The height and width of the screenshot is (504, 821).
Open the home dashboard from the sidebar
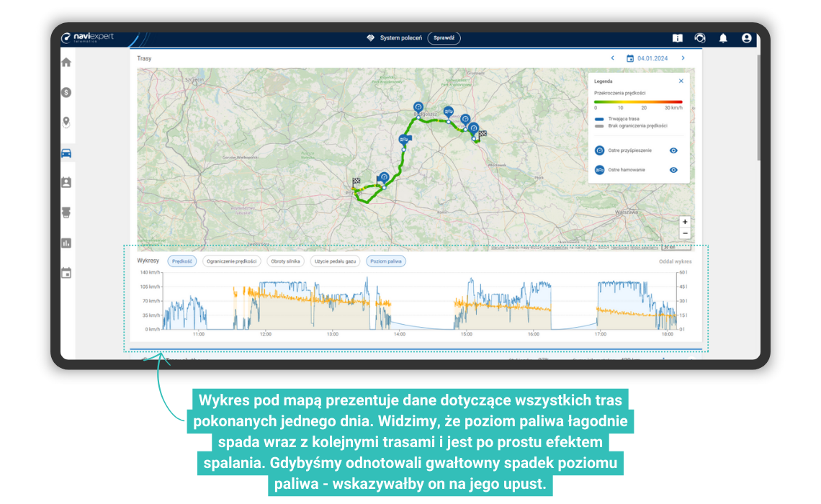(x=66, y=62)
